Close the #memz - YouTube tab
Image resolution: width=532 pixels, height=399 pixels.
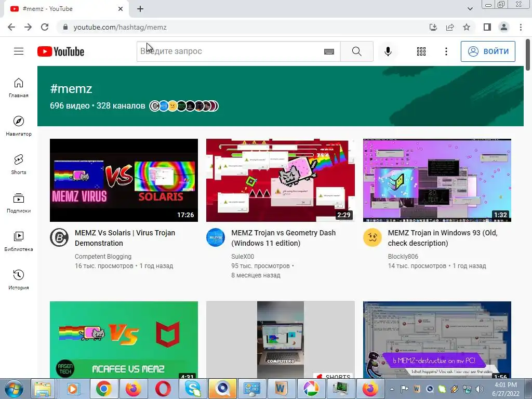(121, 9)
